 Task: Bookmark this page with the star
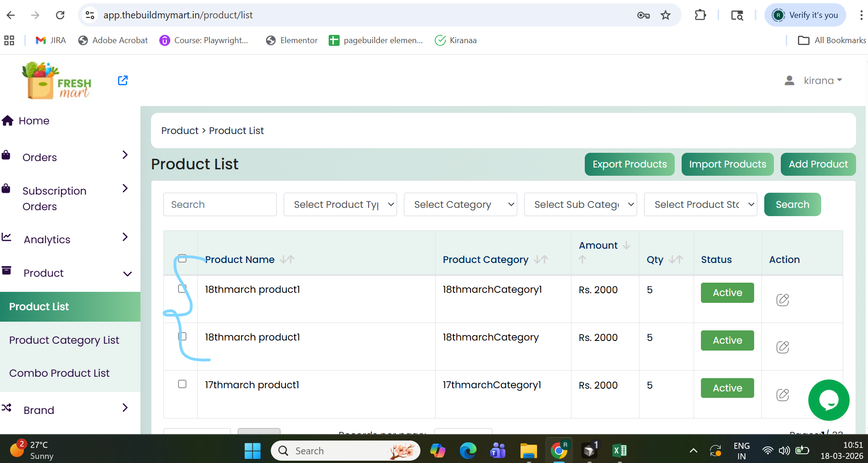(666, 15)
